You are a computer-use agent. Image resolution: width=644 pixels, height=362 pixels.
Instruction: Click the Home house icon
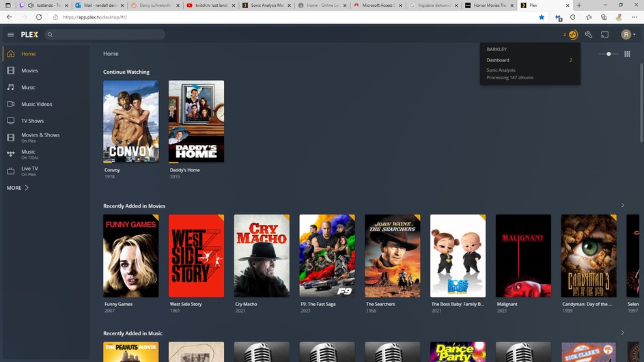point(11,54)
